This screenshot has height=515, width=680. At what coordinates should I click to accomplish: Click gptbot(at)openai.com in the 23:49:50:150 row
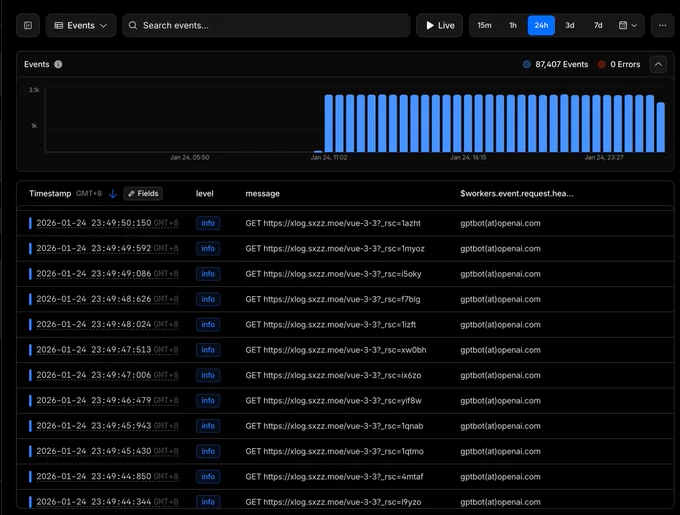pyautogui.click(x=500, y=223)
